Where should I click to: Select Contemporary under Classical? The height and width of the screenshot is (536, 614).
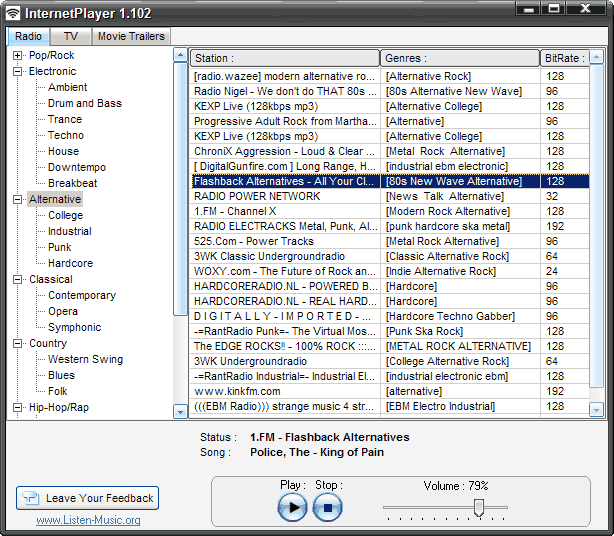click(82, 296)
